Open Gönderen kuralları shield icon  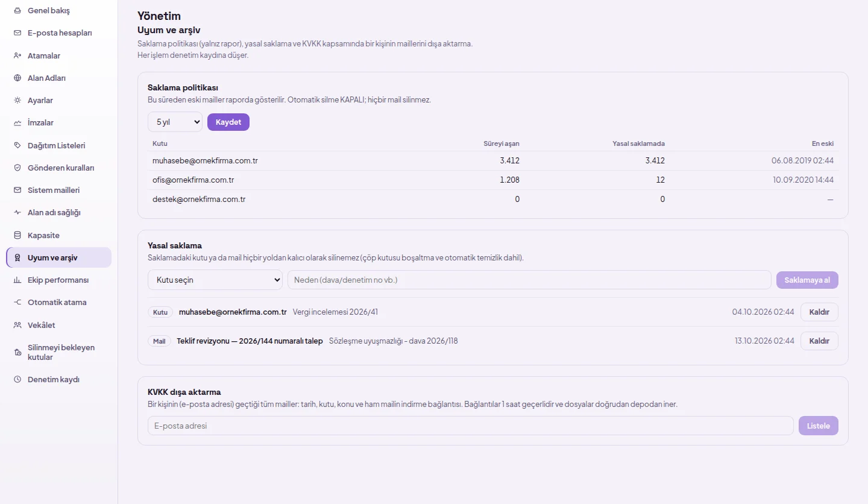pos(17,168)
